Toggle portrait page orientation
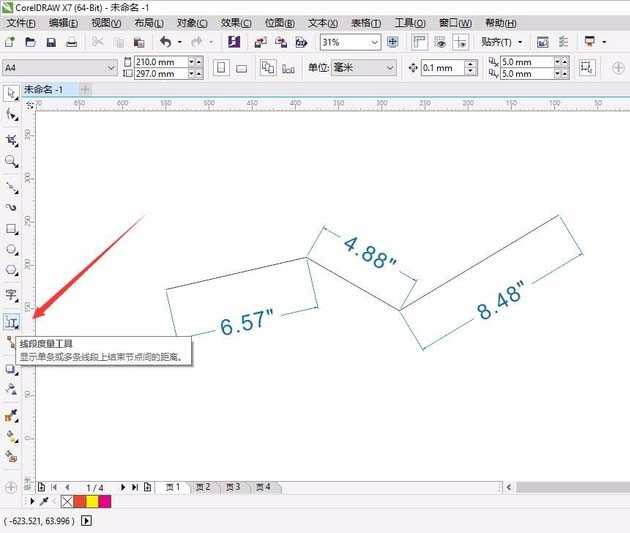This screenshot has height=533, width=630. tap(221, 67)
